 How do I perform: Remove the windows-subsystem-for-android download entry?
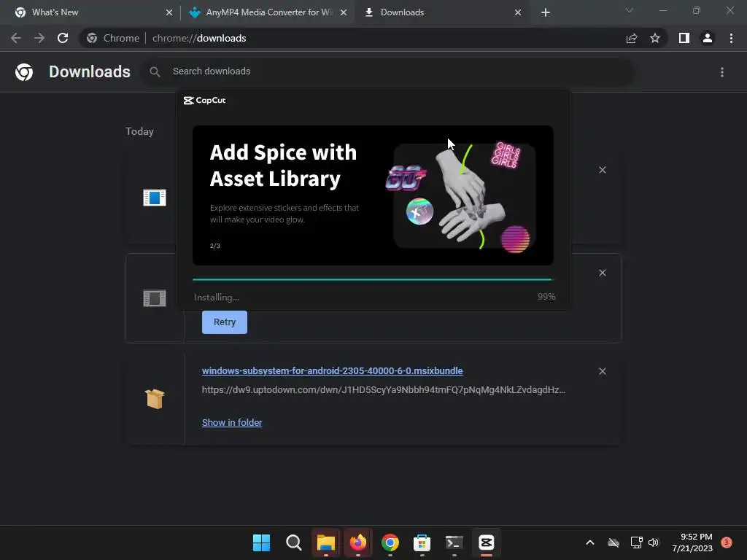[602, 371]
